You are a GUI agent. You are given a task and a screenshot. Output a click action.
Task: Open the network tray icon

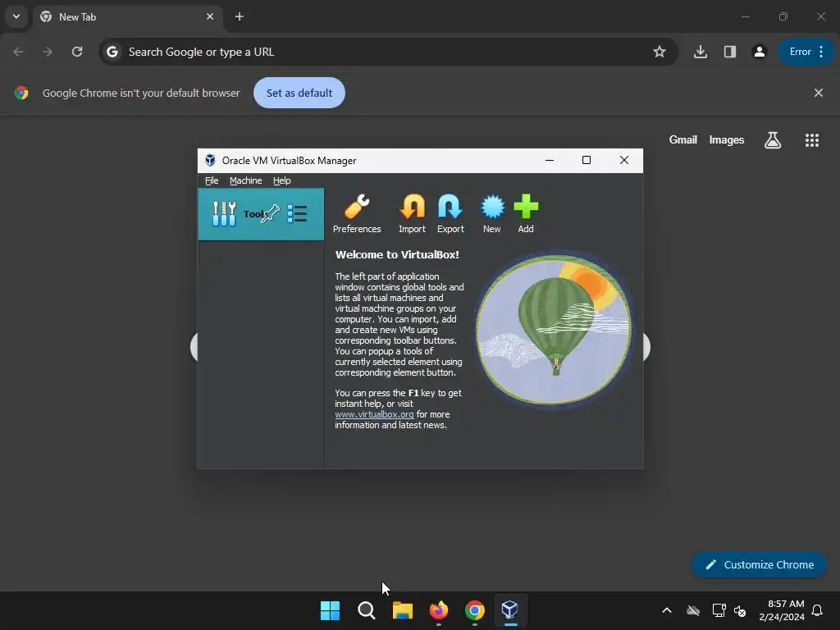pyautogui.click(x=719, y=610)
